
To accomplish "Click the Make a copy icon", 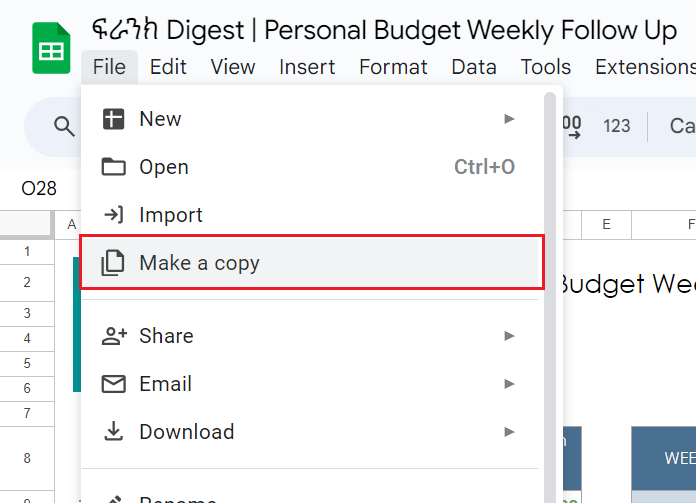I will pos(114,263).
